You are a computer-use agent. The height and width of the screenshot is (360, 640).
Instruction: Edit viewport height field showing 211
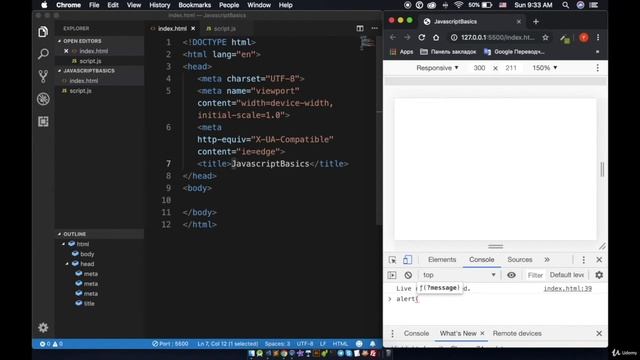[511, 68]
